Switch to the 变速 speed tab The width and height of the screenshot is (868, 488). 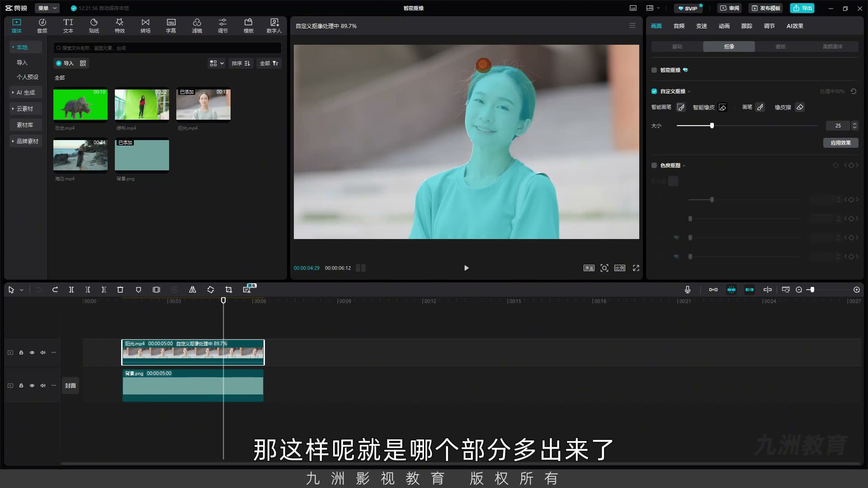(701, 26)
